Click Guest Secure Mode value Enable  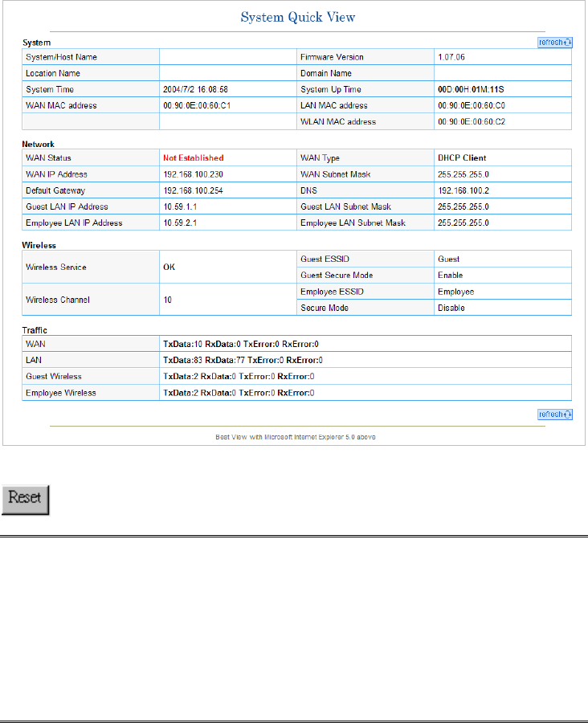(x=450, y=276)
